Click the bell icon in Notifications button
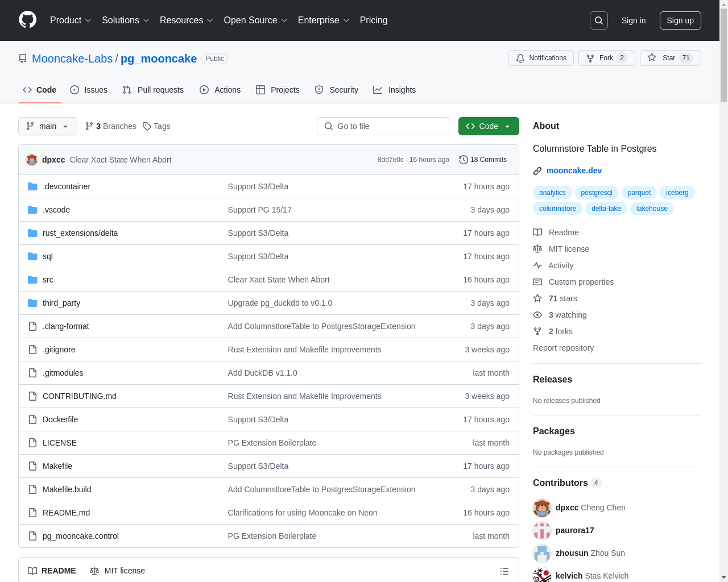 point(520,58)
